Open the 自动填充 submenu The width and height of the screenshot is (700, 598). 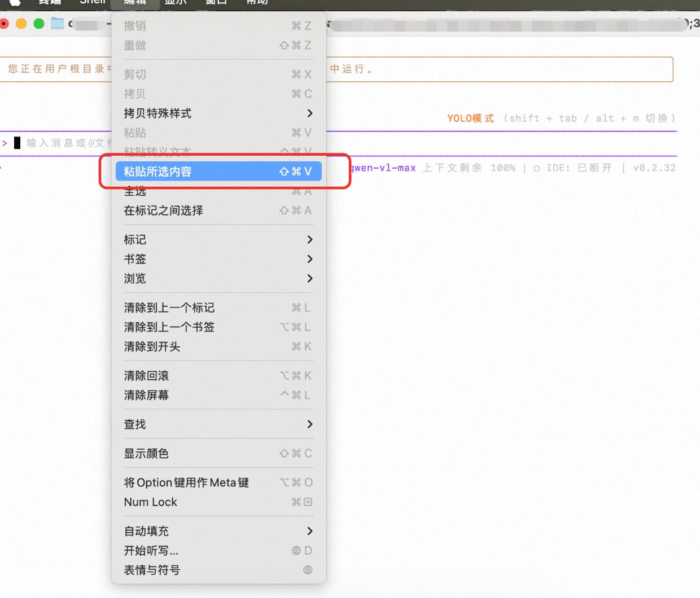(218, 531)
